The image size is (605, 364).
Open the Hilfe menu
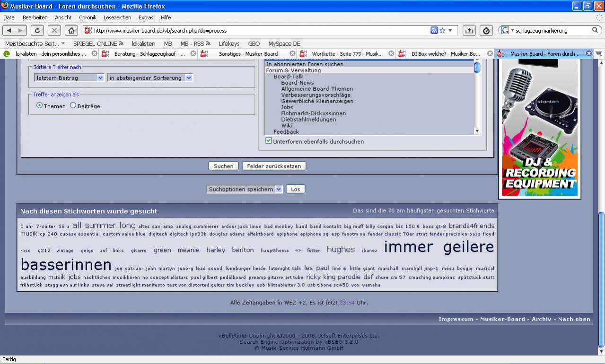[x=166, y=17]
